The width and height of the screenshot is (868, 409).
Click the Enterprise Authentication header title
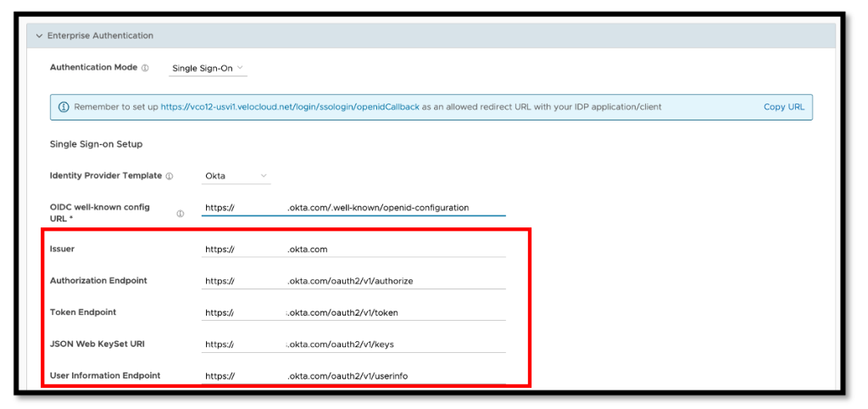click(x=100, y=36)
